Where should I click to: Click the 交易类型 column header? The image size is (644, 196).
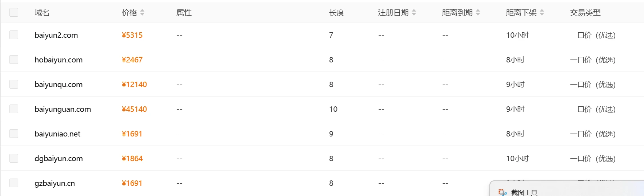coord(585,13)
